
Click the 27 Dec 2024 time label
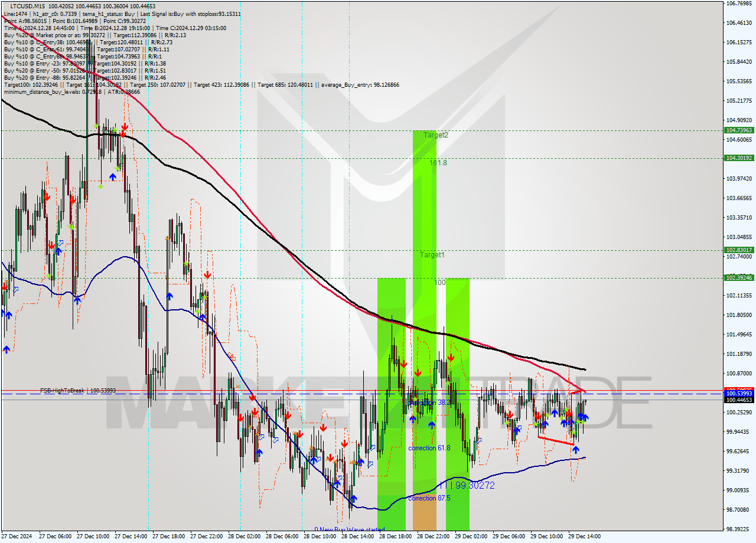[17, 537]
